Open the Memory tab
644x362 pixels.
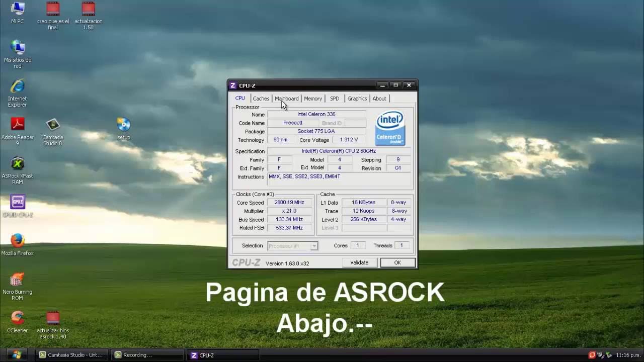pos(313,99)
